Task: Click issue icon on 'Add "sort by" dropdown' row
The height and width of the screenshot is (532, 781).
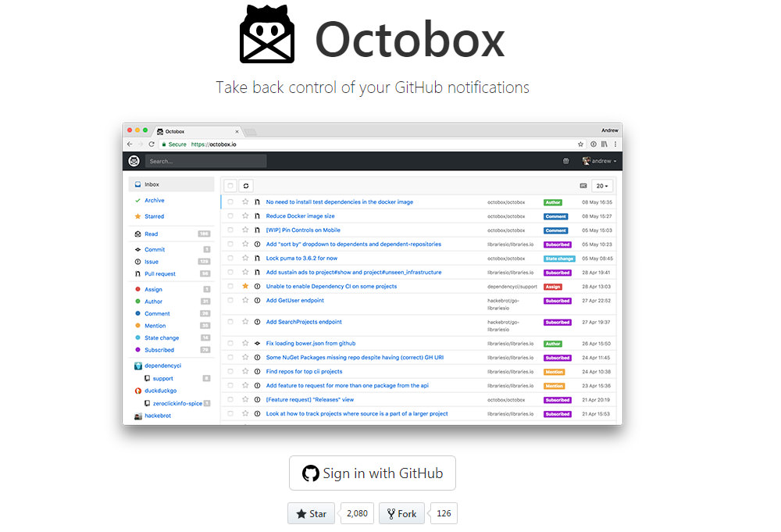Action: click(x=257, y=244)
